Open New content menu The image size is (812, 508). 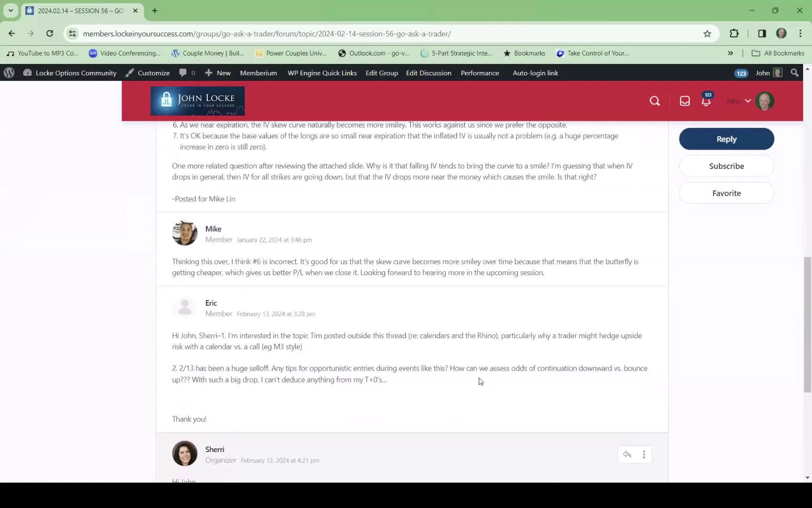(x=218, y=73)
